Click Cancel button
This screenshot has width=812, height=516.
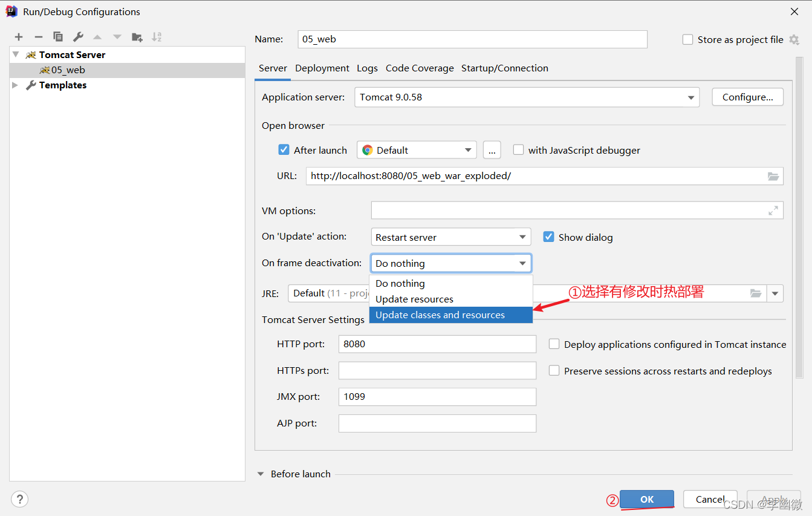pyautogui.click(x=710, y=499)
